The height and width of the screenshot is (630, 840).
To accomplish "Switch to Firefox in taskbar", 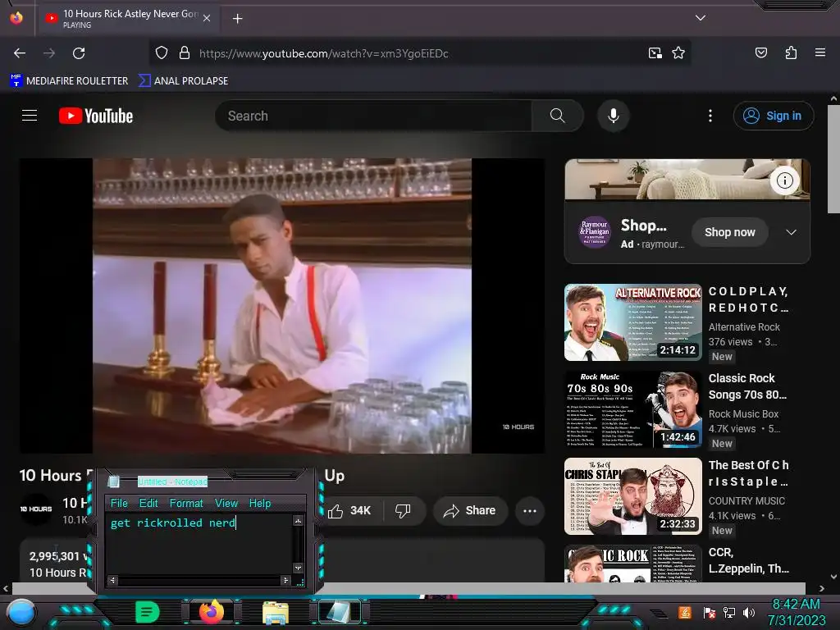I will tap(212, 612).
